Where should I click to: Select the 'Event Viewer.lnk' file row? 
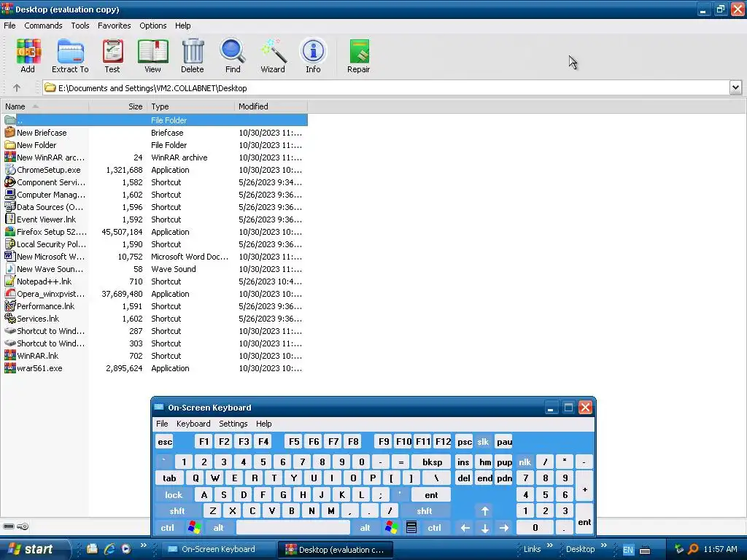(x=155, y=219)
